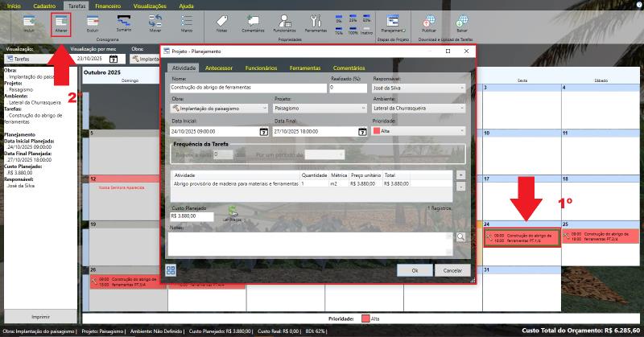Click the red Alta priority swatch
This screenshot has width=644, height=337.
pos(377,130)
